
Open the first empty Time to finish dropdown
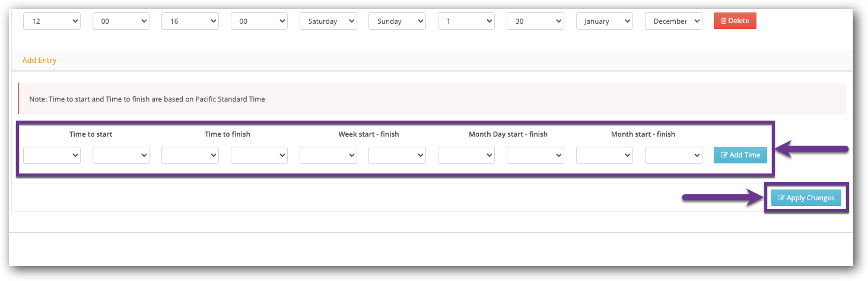point(190,155)
